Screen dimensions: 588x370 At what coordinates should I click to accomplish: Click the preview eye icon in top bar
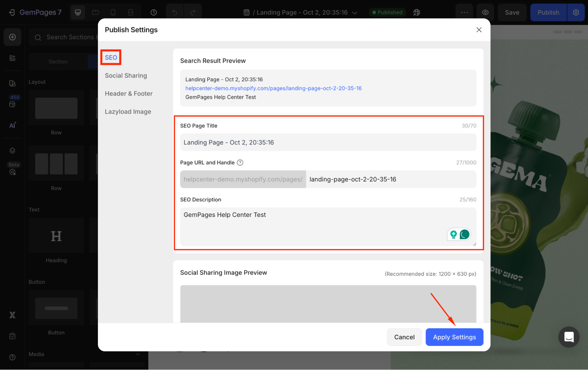485,12
